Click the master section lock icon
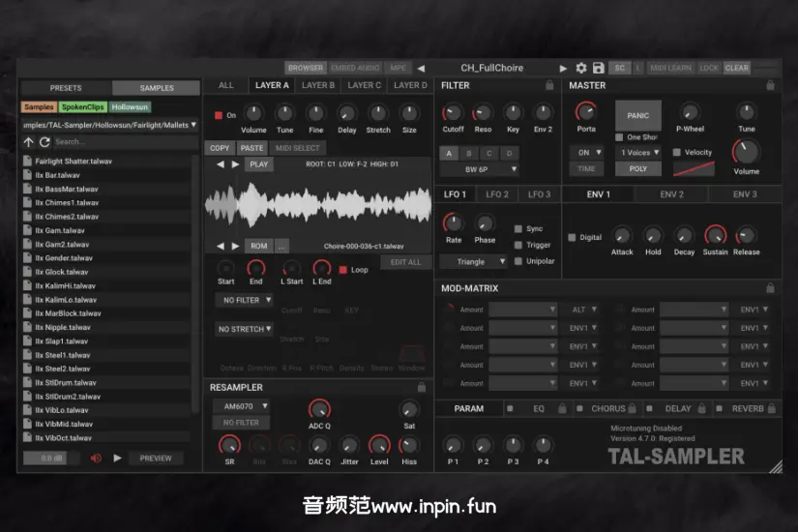798x532 pixels. (771, 85)
